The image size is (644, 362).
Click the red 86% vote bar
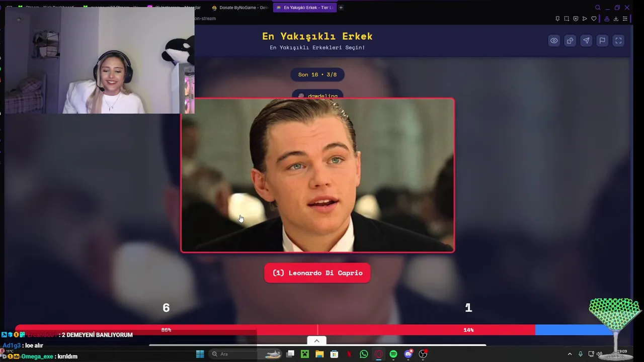[275, 330]
